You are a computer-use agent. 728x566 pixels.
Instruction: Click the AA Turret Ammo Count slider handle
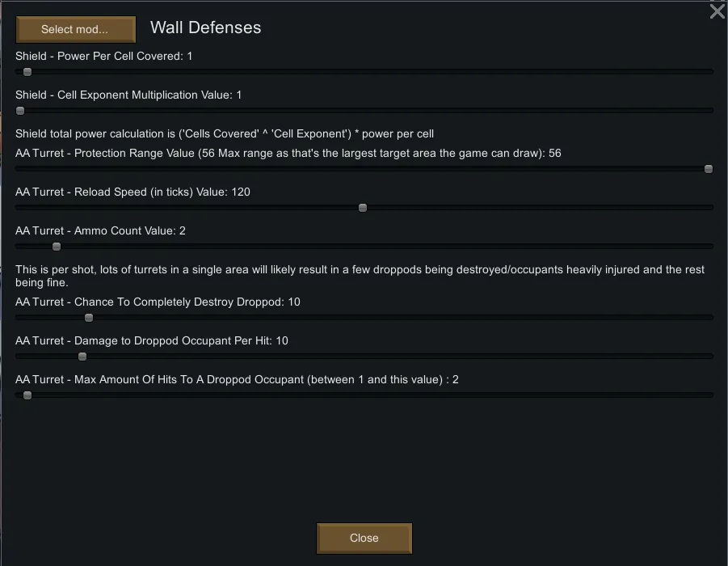(x=57, y=247)
